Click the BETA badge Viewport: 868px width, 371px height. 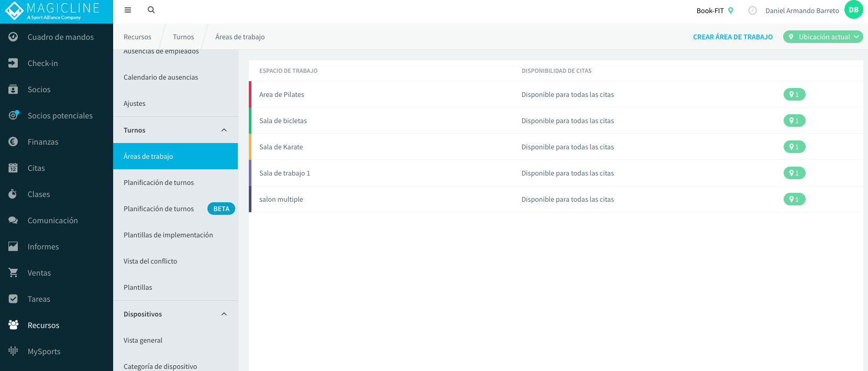(221, 209)
